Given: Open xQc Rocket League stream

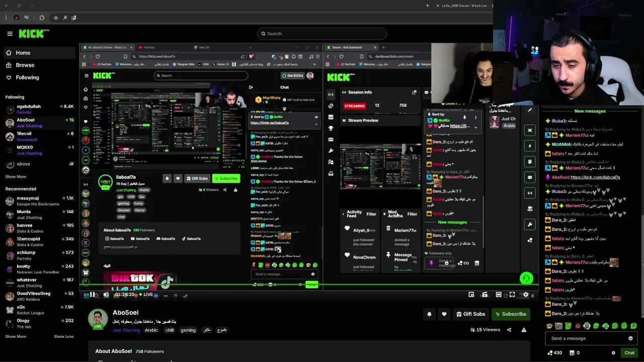Looking at the screenshot, I should (39, 310).
